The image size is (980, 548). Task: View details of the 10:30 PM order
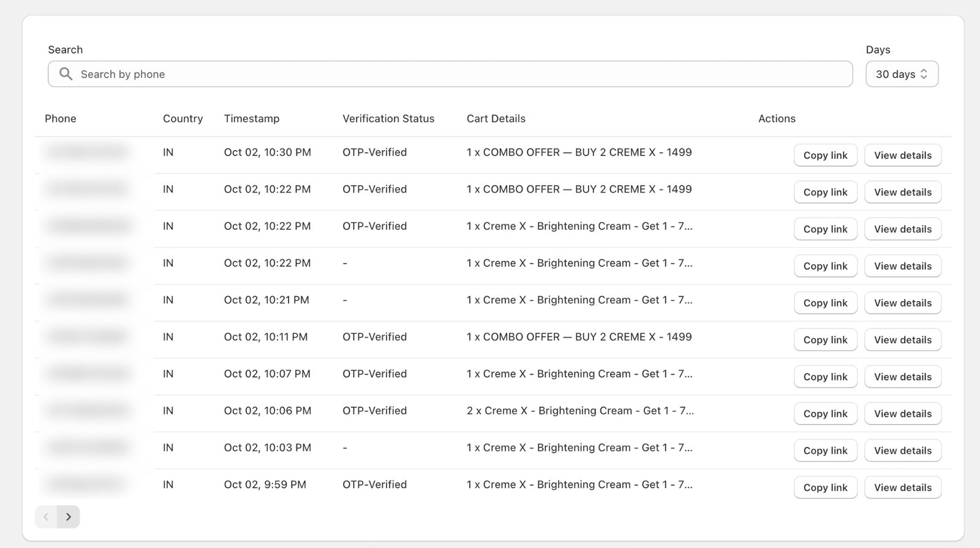click(903, 155)
